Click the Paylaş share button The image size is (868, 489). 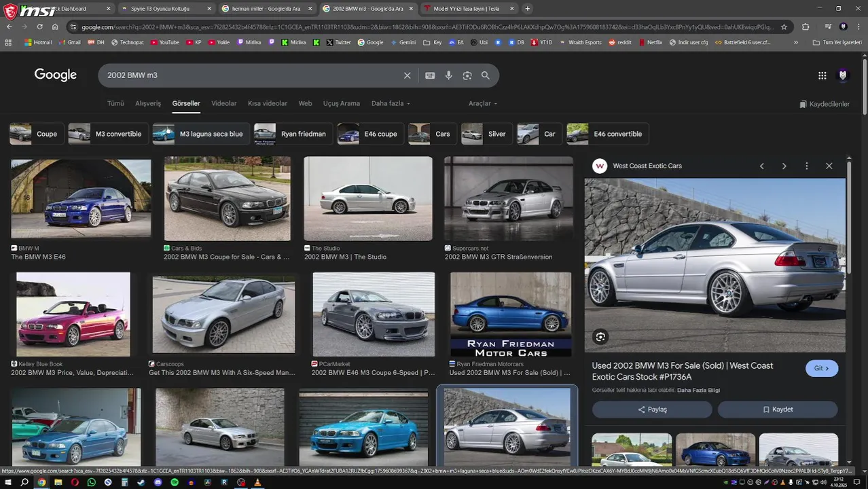652,410
